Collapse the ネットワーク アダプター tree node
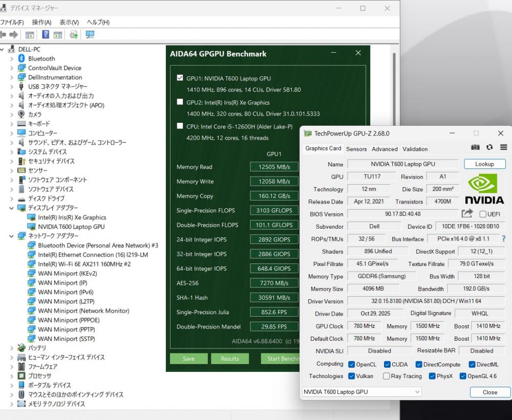 (x=12, y=236)
